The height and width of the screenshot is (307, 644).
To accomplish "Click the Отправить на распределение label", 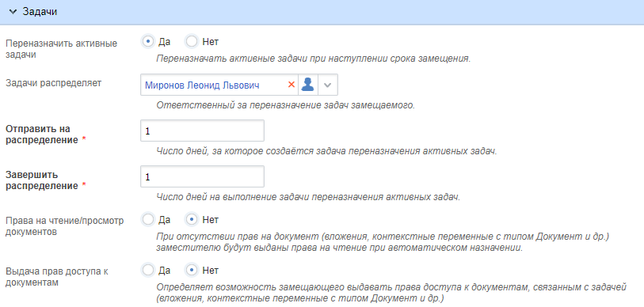I will pyautogui.click(x=46, y=135).
